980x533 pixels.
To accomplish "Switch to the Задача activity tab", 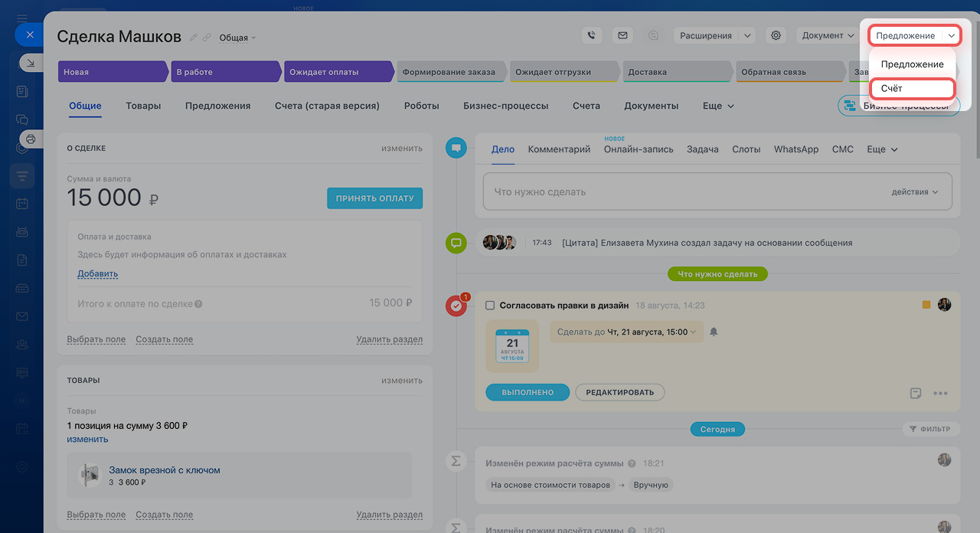I will click(703, 149).
